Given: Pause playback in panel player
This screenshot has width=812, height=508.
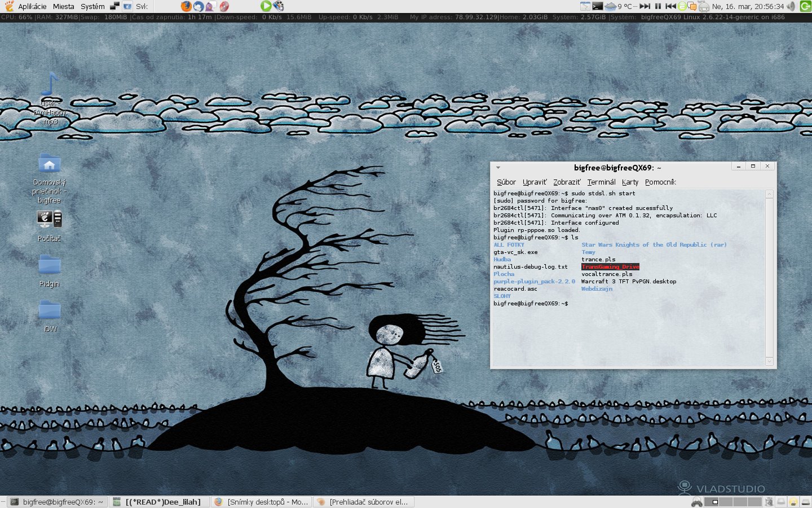Looking at the screenshot, I should click(x=658, y=6).
